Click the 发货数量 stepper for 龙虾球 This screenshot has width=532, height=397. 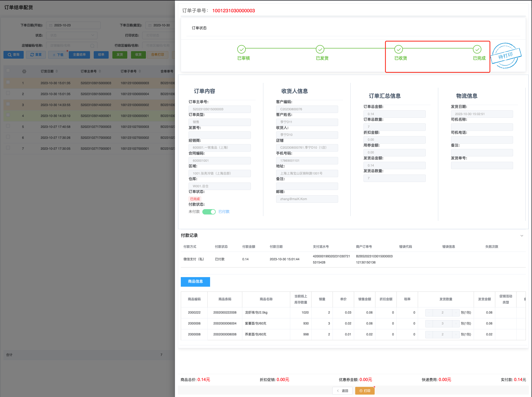442,313
